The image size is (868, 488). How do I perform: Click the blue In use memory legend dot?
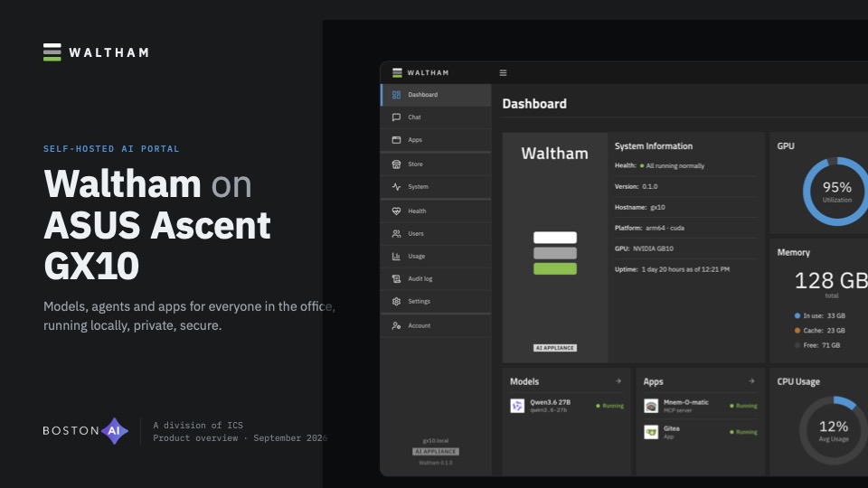(797, 316)
